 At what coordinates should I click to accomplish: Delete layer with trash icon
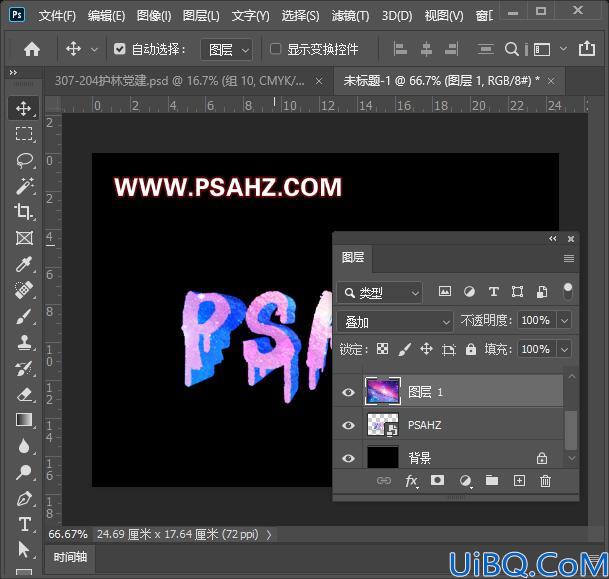[x=545, y=481]
